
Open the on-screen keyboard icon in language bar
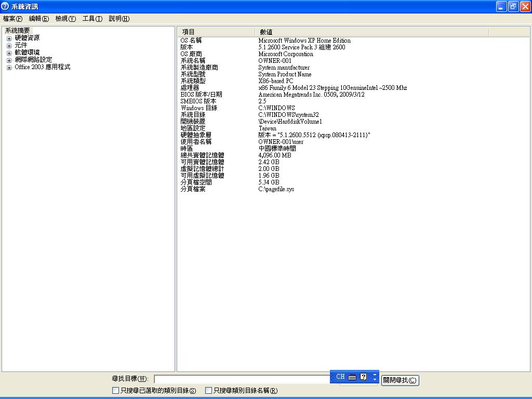pyautogui.click(x=352, y=377)
